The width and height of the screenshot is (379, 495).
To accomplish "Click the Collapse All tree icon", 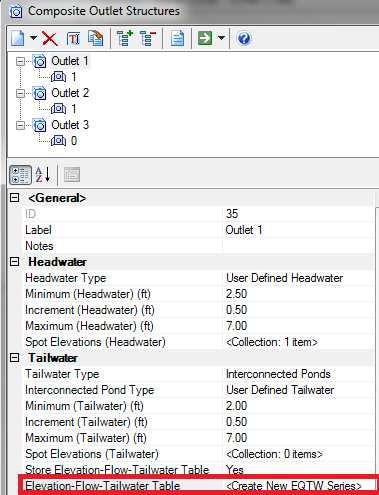I will (x=148, y=38).
